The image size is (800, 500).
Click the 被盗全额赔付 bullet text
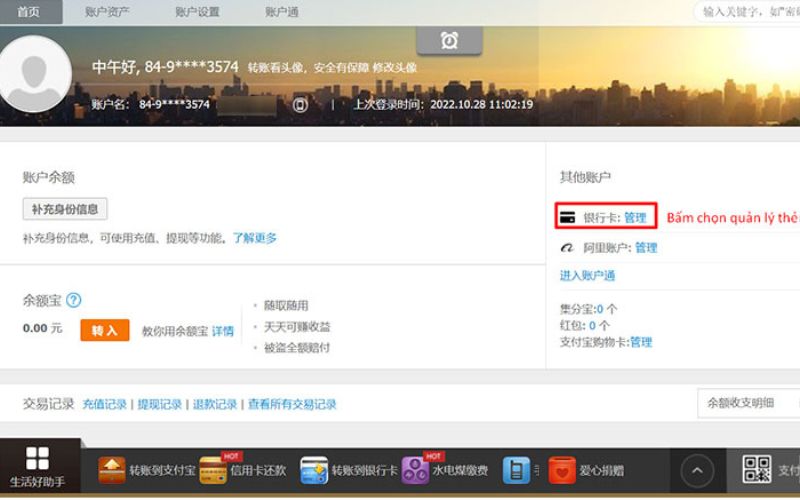click(x=297, y=348)
